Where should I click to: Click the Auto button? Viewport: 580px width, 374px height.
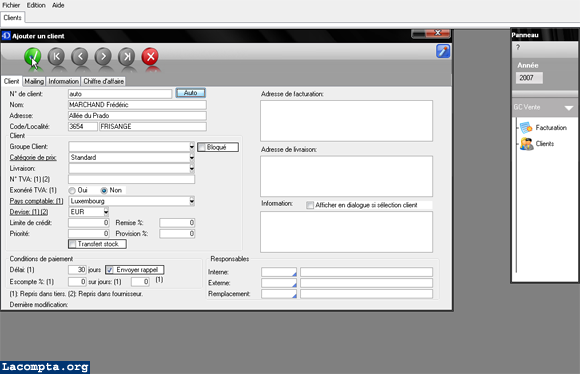pyautogui.click(x=190, y=93)
